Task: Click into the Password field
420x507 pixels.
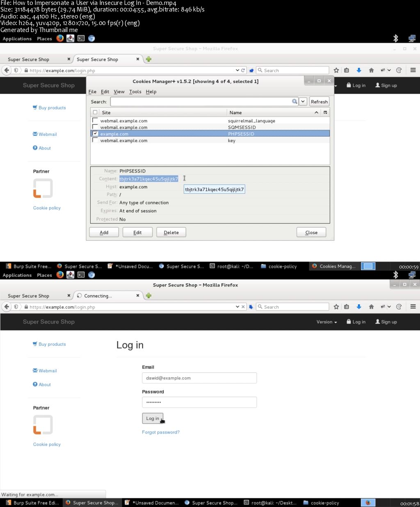Action: 199,402
